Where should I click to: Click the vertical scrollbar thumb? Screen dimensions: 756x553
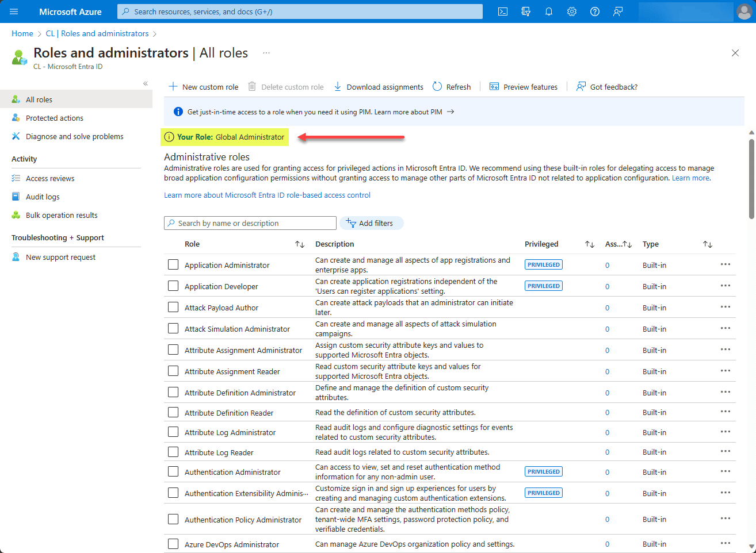[x=751, y=178]
